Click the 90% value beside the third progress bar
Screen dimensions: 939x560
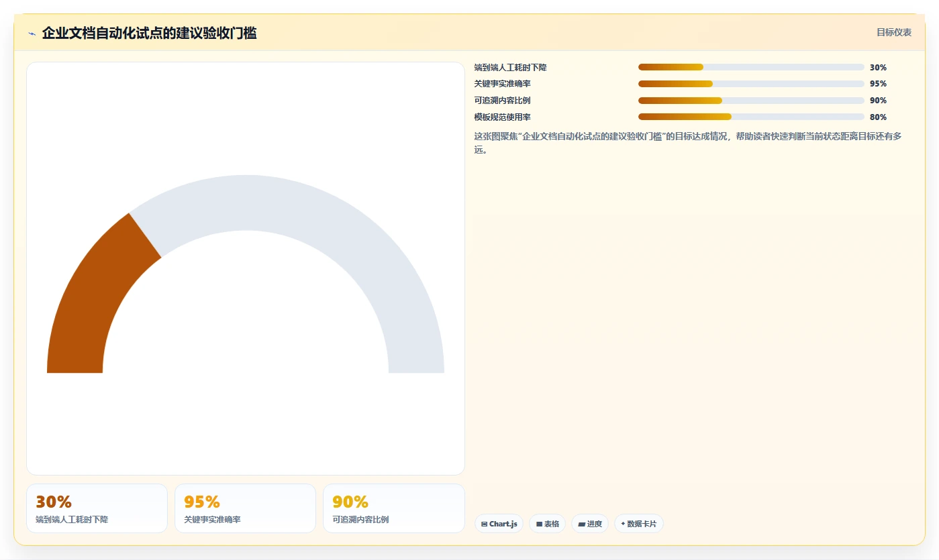(x=878, y=101)
